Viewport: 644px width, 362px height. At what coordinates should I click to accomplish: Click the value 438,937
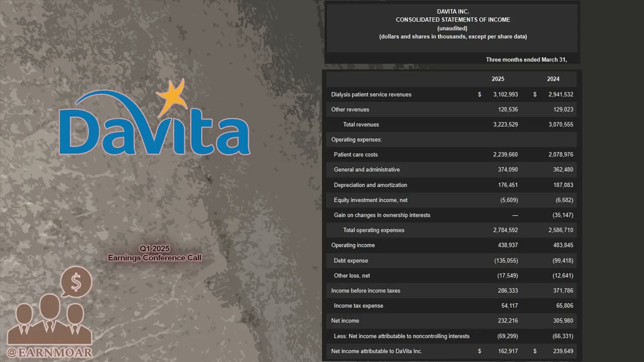pyautogui.click(x=508, y=245)
